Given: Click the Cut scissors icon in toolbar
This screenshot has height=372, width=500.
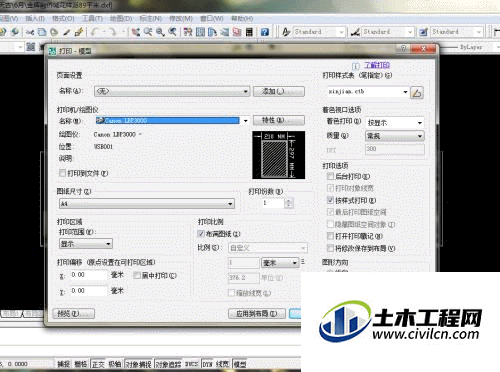Looking at the screenshot, I should coord(30,32).
